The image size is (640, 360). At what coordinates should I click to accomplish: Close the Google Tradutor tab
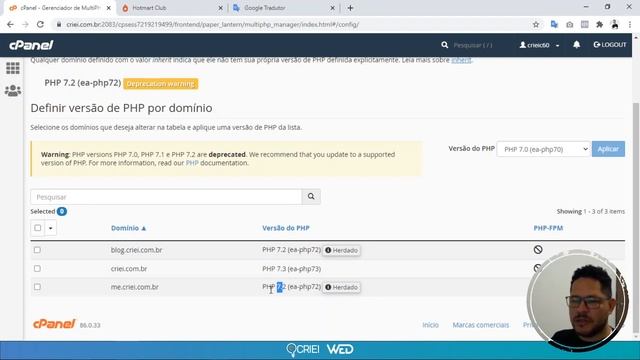[x=332, y=8]
